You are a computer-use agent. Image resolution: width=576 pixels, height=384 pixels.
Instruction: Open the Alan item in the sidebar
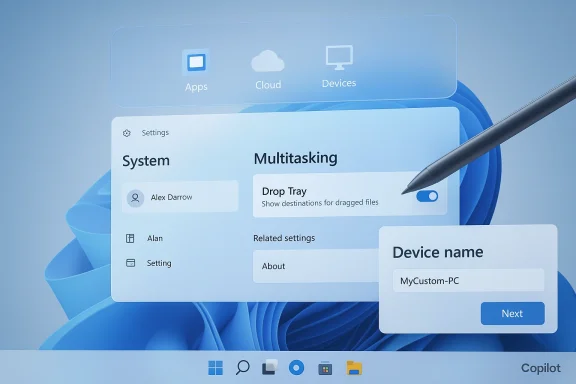tap(155, 238)
